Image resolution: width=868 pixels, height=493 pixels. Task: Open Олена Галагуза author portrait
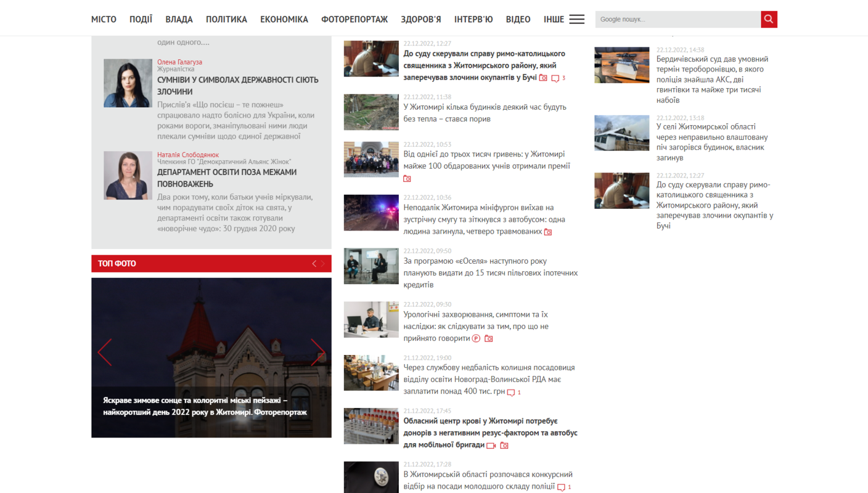point(128,83)
